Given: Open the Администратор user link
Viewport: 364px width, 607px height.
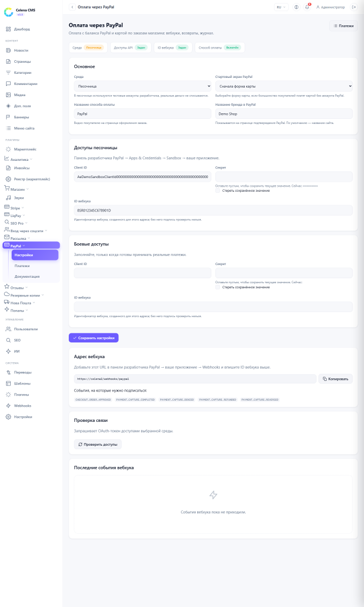Looking at the screenshot, I should tap(331, 7).
